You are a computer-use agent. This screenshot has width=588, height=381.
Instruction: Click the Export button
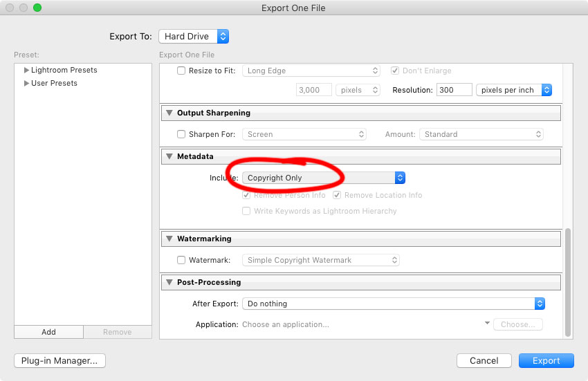click(x=546, y=361)
